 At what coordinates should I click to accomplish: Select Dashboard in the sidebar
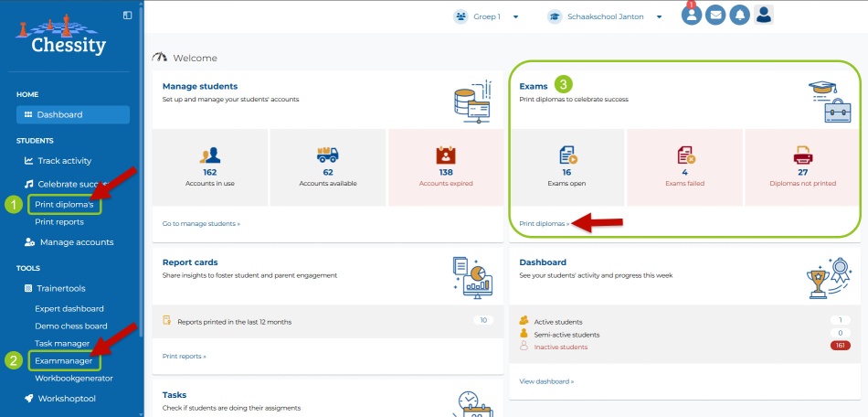(72, 114)
